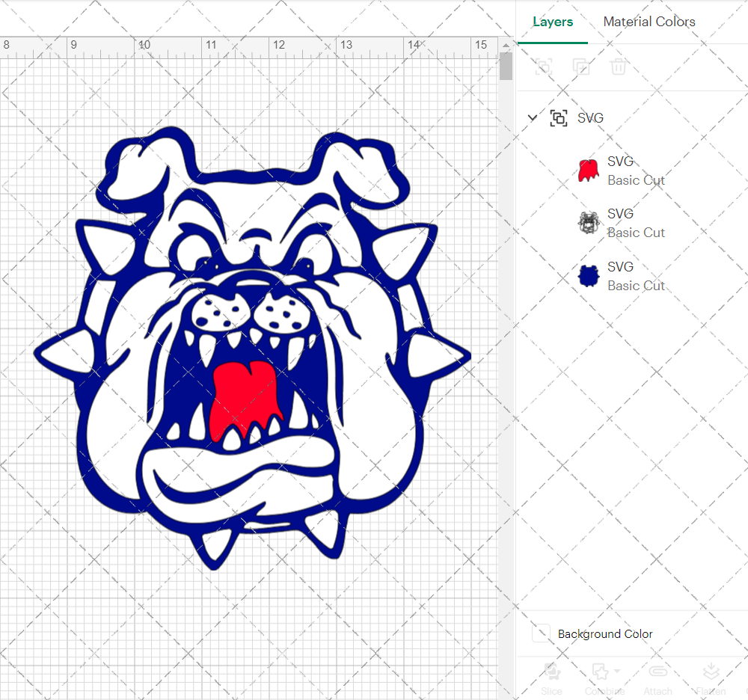Open the Background Color swatch
Screen dimensions: 748x700
[x=541, y=633]
